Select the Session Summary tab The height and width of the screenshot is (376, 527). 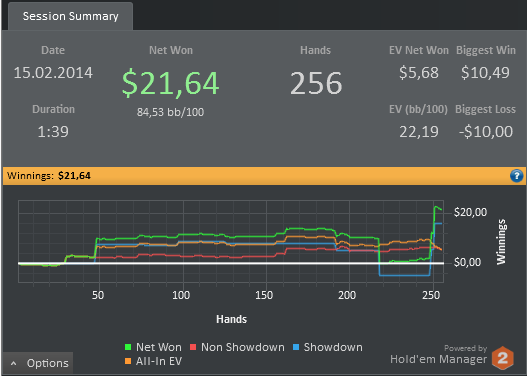click(x=71, y=16)
